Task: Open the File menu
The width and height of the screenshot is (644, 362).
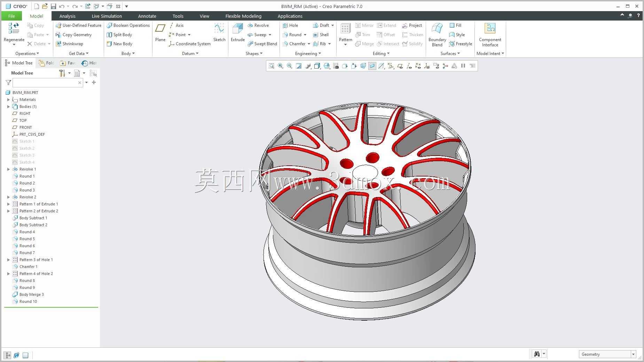Action: coord(11,16)
